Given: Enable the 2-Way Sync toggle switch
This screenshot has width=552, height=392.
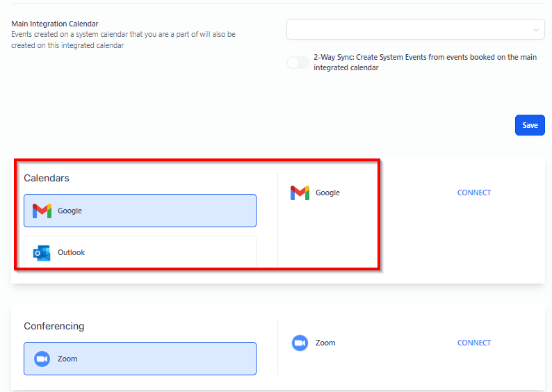Looking at the screenshot, I should click(x=298, y=63).
